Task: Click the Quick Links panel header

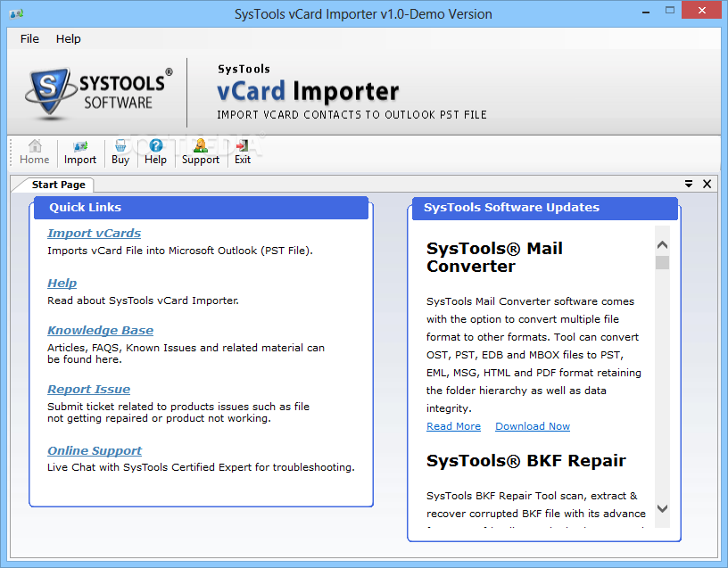Action: click(201, 208)
